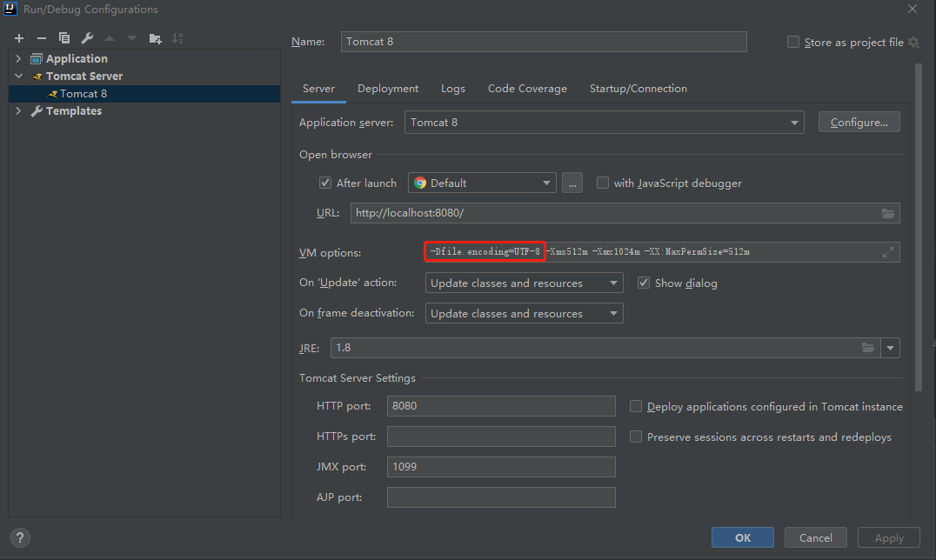
Task: Click the Name input field
Action: (x=544, y=42)
